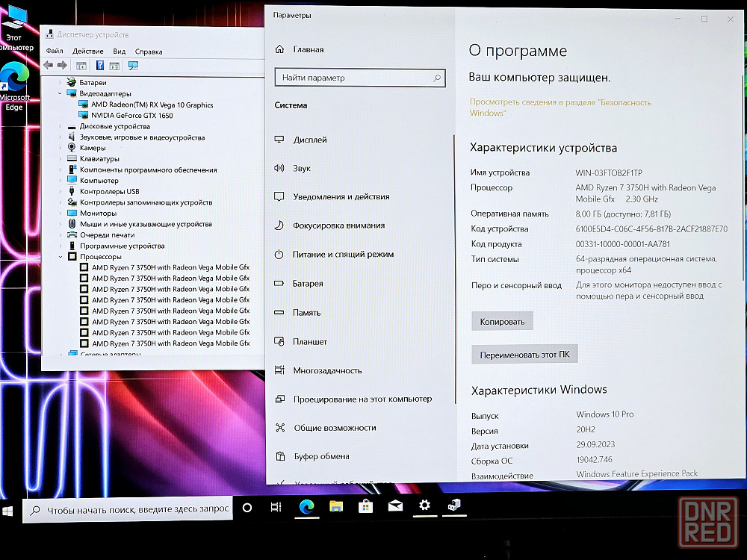
Task: Open the Дисплей settings section
Action: pyautogui.click(x=300, y=140)
